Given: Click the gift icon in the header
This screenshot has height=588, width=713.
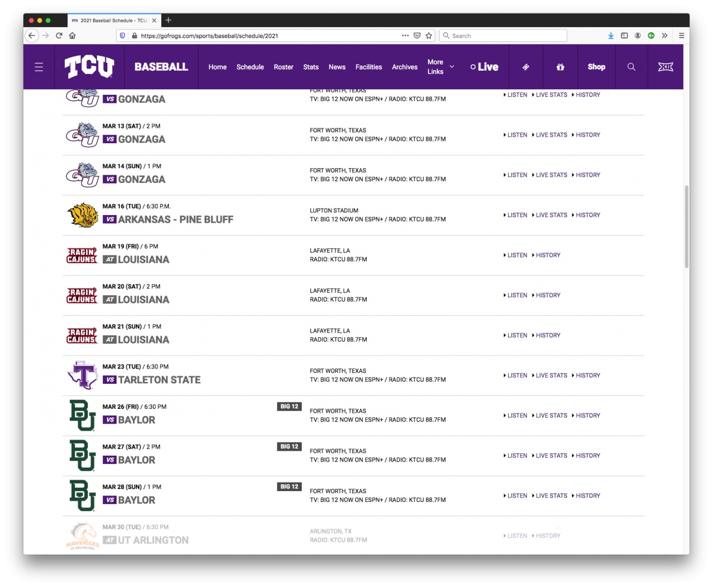Looking at the screenshot, I should pos(560,67).
